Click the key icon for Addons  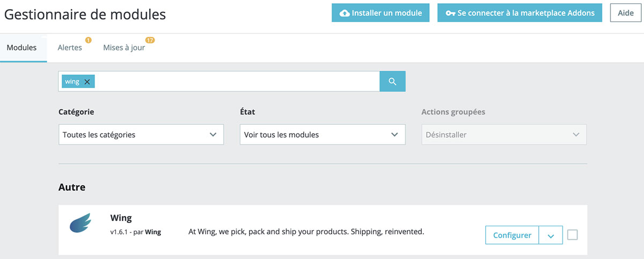pos(450,13)
